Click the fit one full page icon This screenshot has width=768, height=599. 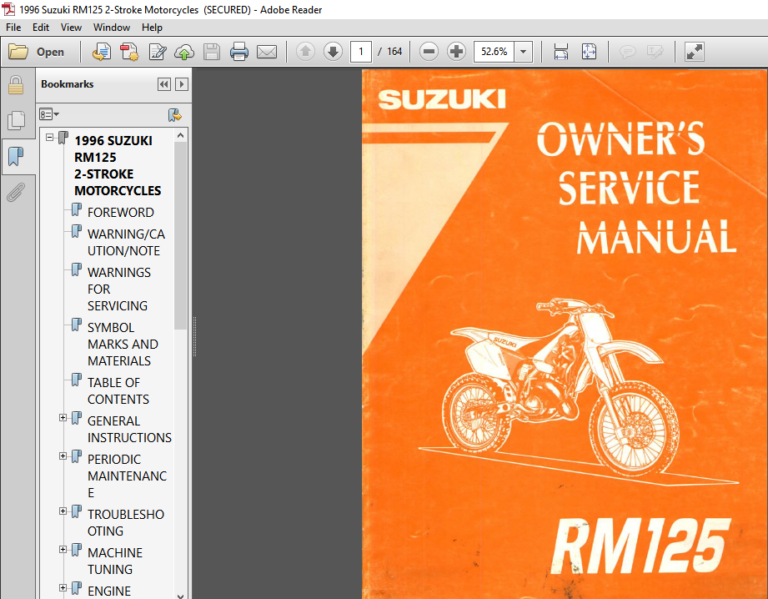pos(589,51)
